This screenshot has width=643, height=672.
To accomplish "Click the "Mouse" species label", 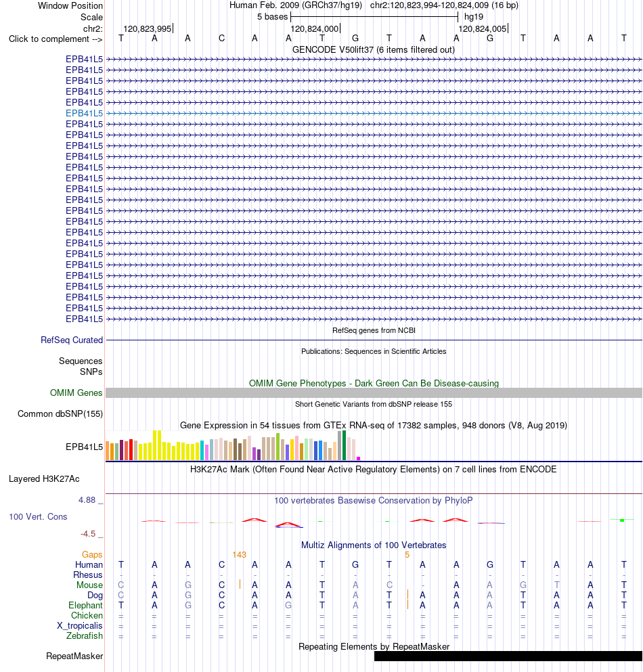I will click(x=89, y=585).
